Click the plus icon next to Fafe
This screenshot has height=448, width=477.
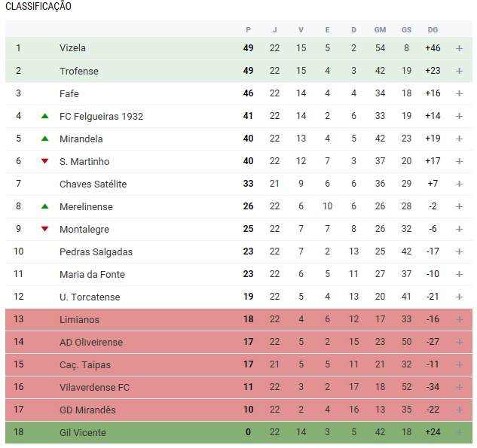tap(459, 93)
